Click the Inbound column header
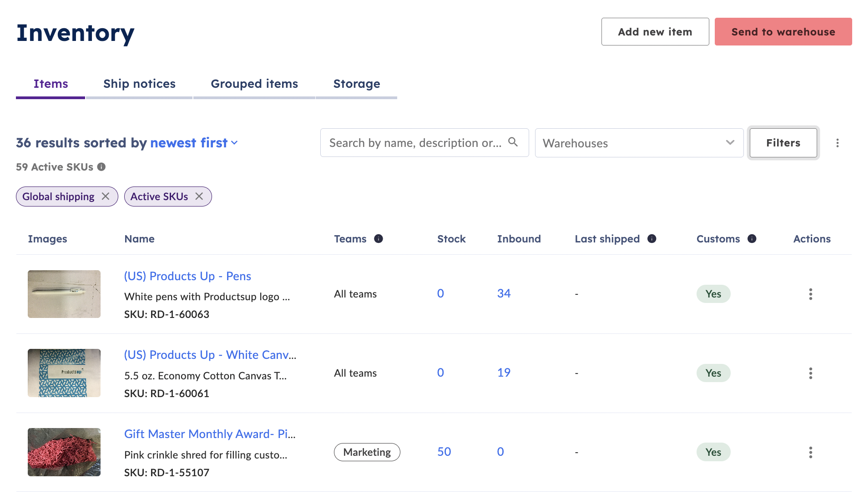The height and width of the screenshot is (504, 859). point(519,239)
